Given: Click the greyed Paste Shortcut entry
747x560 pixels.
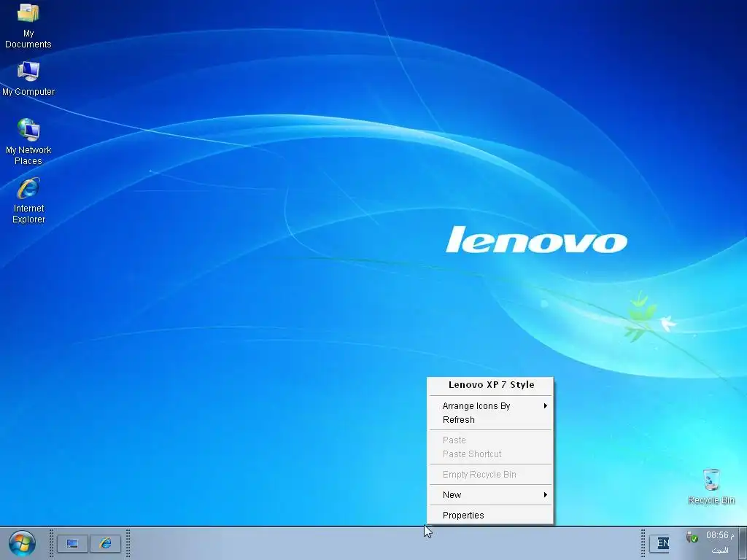Looking at the screenshot, I should [491, 454].
